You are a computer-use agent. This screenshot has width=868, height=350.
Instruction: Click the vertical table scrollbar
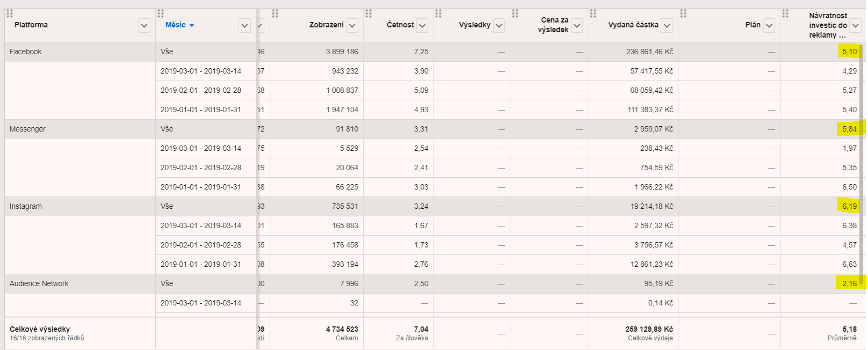862,164
